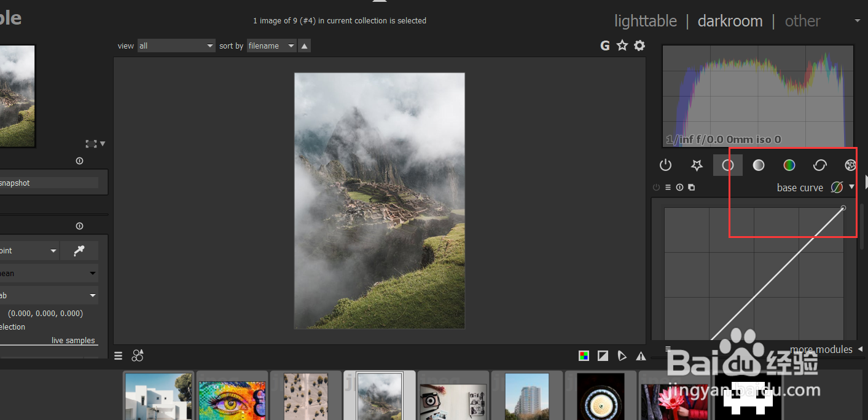This screenshot has width=868, height=420.
Task: Expand the more modules section
Action: pyautogui.click(x=821, y=349)
